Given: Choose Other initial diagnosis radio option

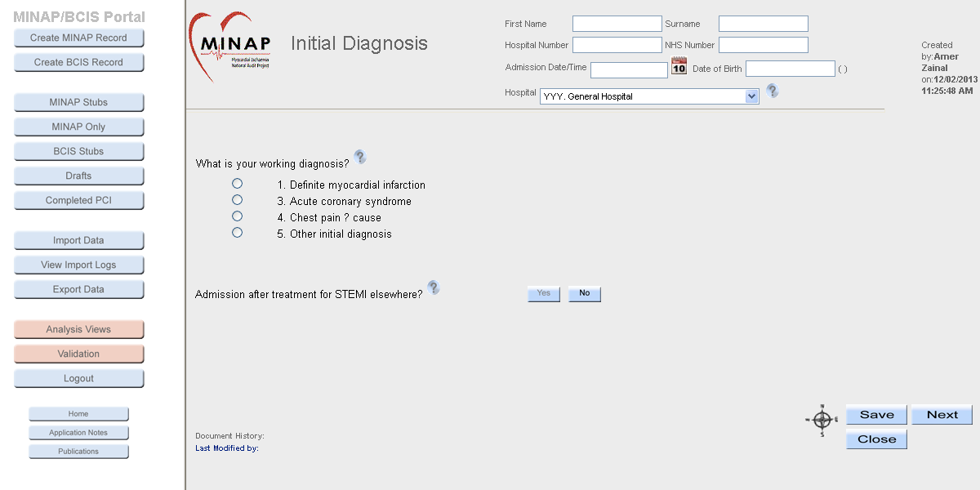Looking at the screenshot, I should click(238, 233).
